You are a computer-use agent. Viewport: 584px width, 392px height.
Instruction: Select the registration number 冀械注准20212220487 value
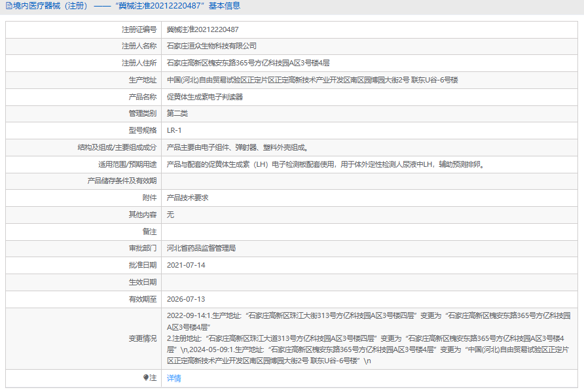[202, 29]
